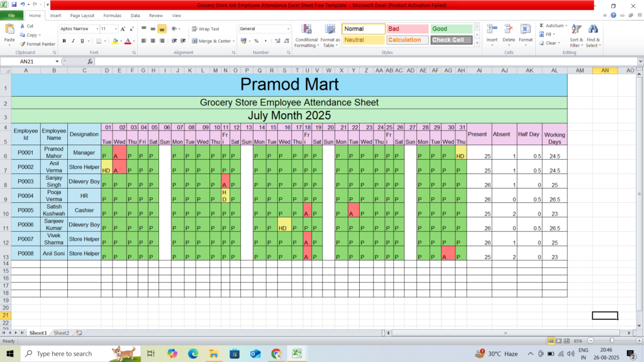Toggle Wrap Text for the cell
Viewport: 644px width, 362px height.
click(205, 29)
